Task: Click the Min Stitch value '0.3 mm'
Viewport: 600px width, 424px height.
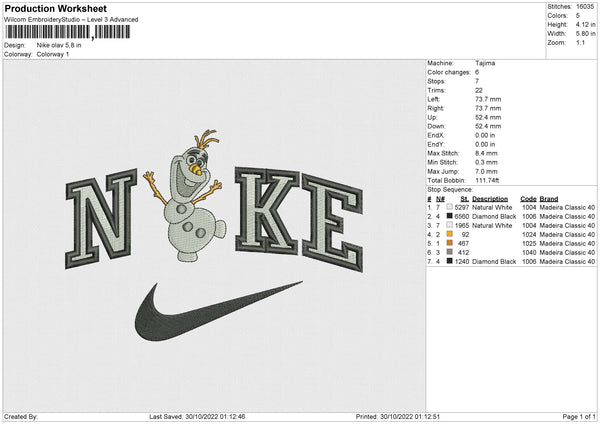Action: tap(486, 162)
